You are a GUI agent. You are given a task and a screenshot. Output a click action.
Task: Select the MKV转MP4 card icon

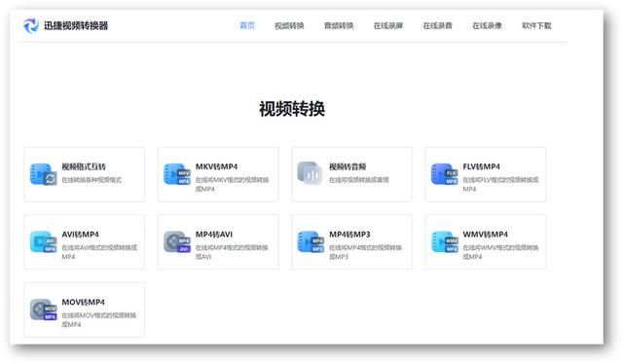click(x=177, y=174)
